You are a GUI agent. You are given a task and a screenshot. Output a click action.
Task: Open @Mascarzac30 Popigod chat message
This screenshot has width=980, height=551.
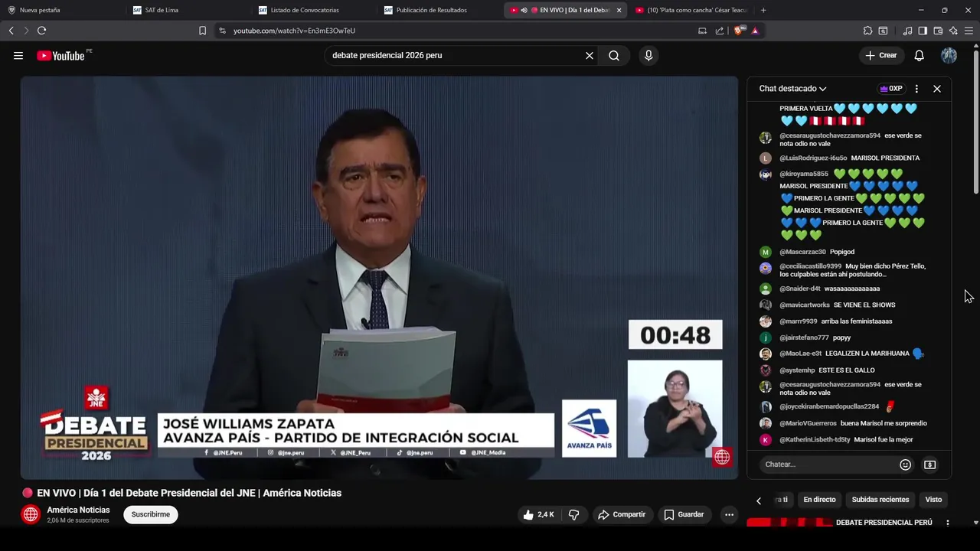click(842, 252)
